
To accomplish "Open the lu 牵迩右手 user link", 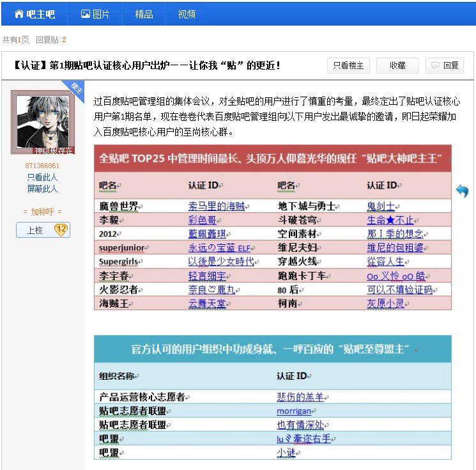I will 303,439.
